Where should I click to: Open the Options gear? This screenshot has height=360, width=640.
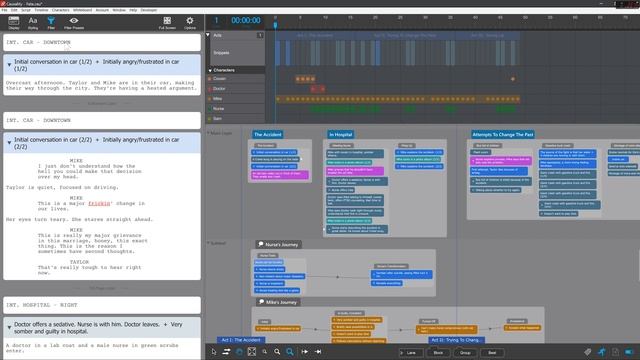click(x=190, y=23)
